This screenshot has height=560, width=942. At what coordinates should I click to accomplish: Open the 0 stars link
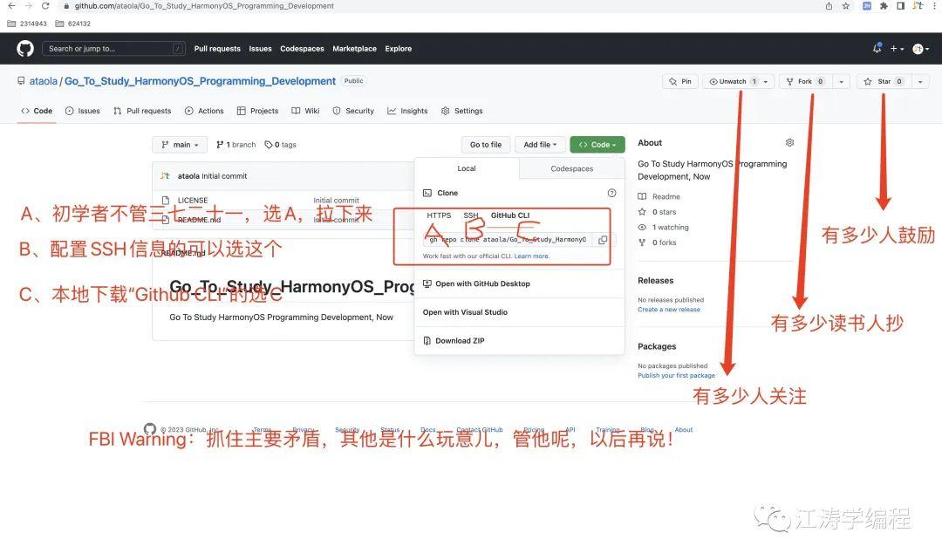657,212
